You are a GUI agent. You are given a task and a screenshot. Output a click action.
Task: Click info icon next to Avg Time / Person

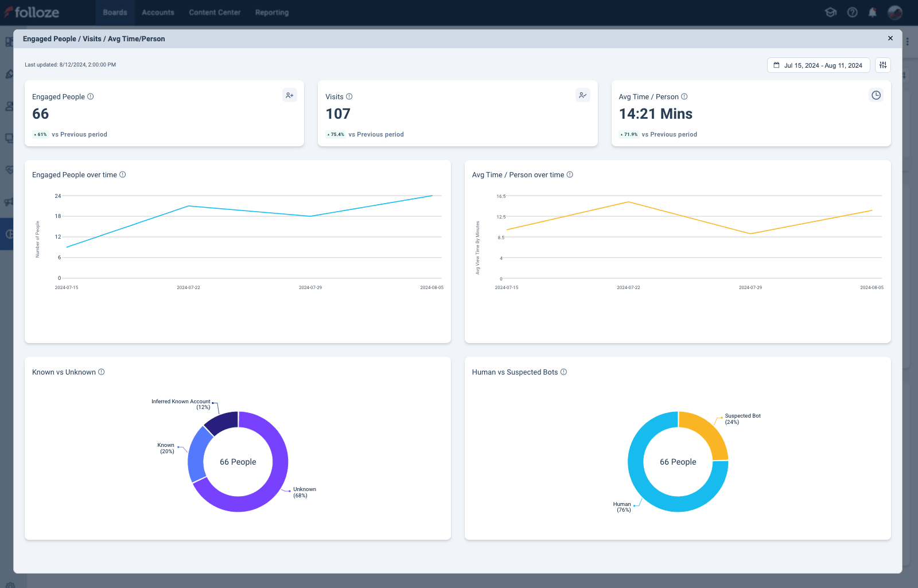click(x=684, y=97)
